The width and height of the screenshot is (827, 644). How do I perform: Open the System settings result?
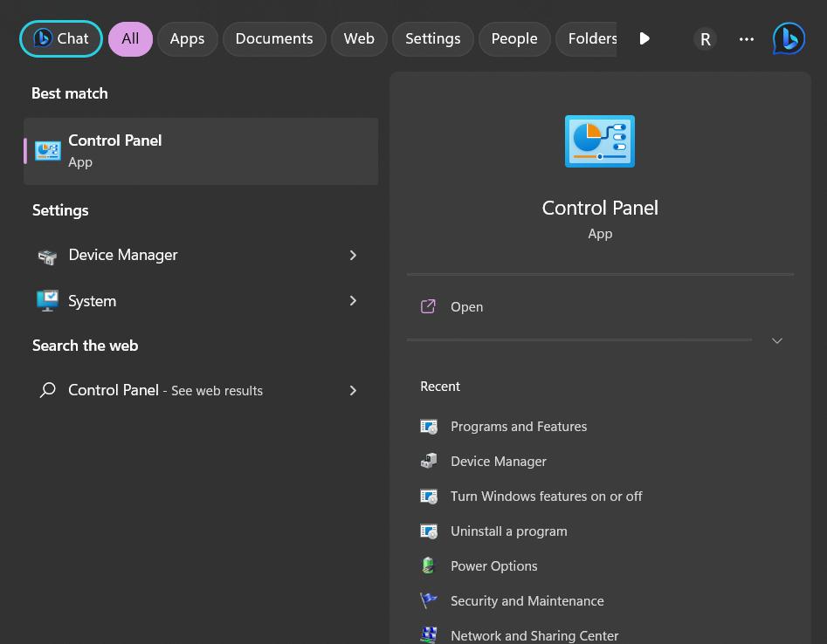(201, 301)
